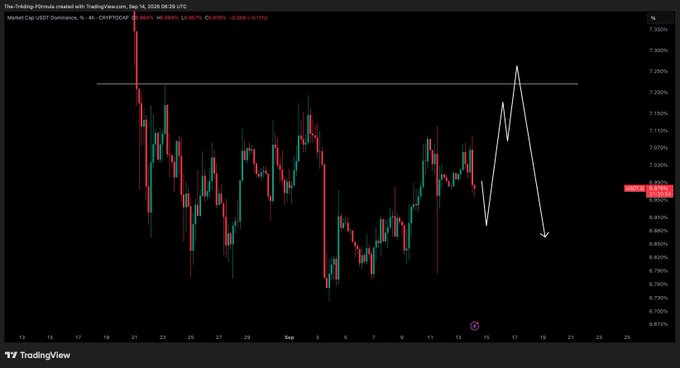
Task: Click the Sep label on the time axis
Action: [289, 337]
